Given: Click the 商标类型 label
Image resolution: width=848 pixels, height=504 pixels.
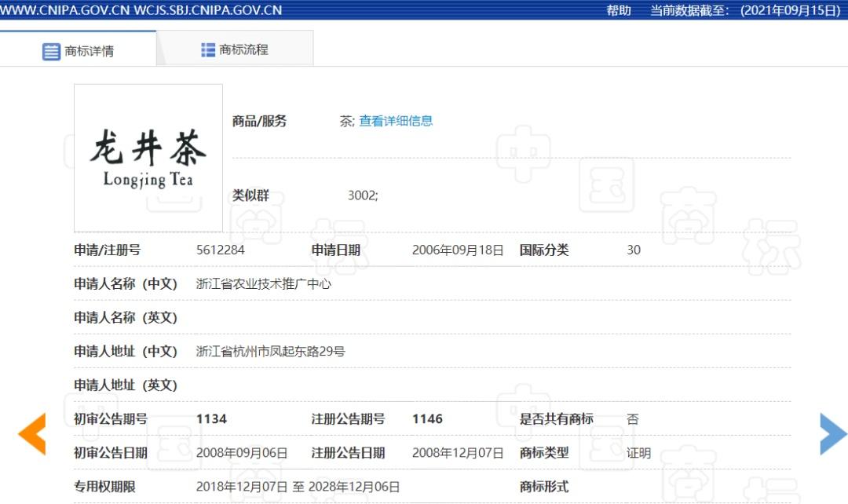Looking at the screenshot, I should 544,453.
